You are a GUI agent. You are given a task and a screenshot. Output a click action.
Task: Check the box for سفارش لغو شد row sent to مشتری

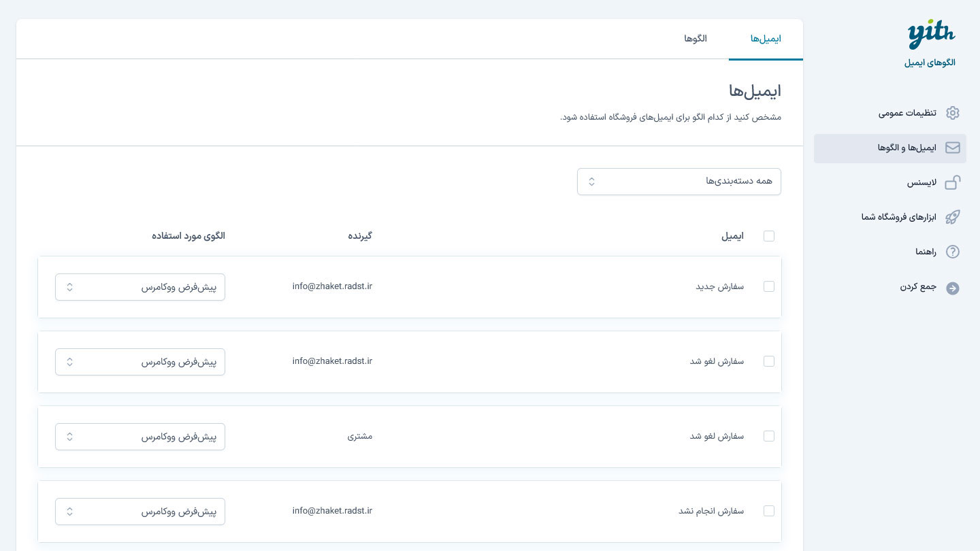coord(769,436)
